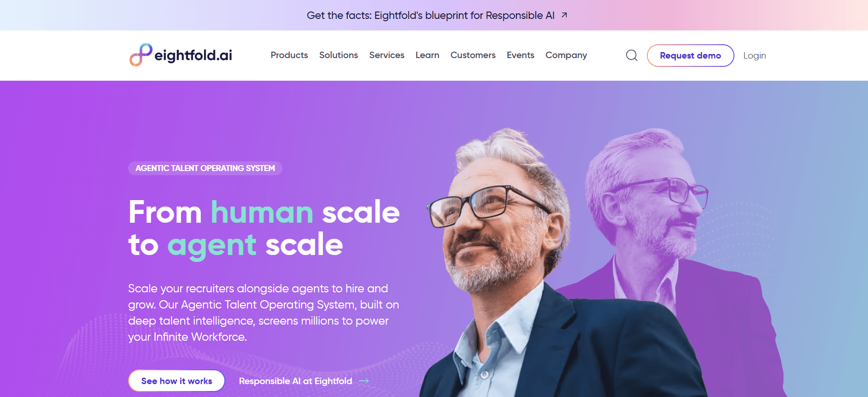
Task: Click the From human scale headline
Action: (x=264, y=228)
